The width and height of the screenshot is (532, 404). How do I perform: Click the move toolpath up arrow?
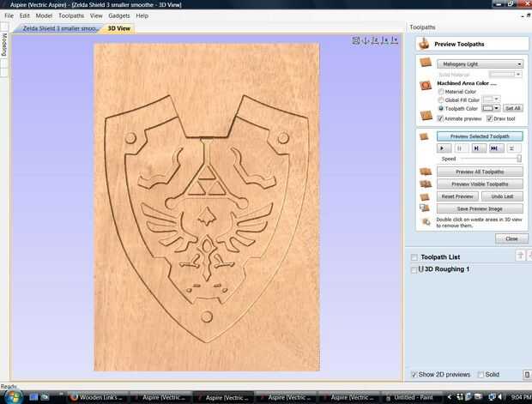pos(520,256)
